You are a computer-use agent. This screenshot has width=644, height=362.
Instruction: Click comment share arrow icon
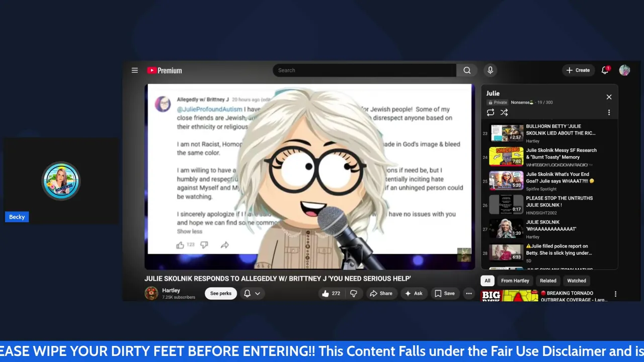[x=225, y=245]
